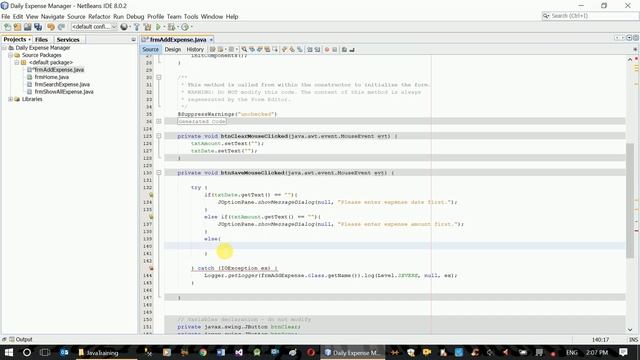Switch to the Services tab
640x360 pixels.
tap(68, 40)
